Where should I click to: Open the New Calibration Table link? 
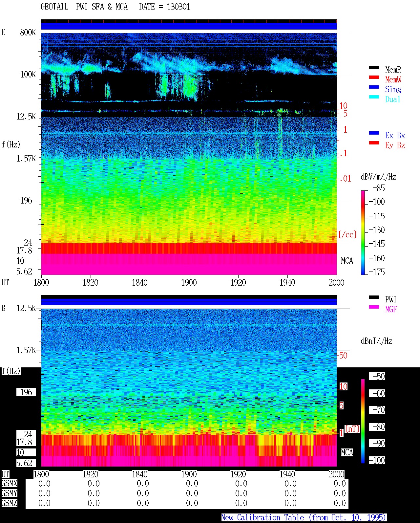pos(304,518)
